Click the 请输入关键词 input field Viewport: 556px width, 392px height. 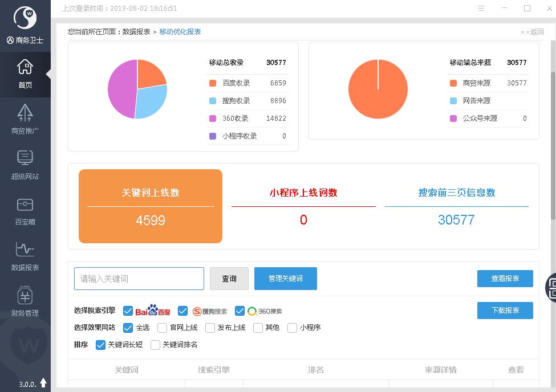click(139, 279)
